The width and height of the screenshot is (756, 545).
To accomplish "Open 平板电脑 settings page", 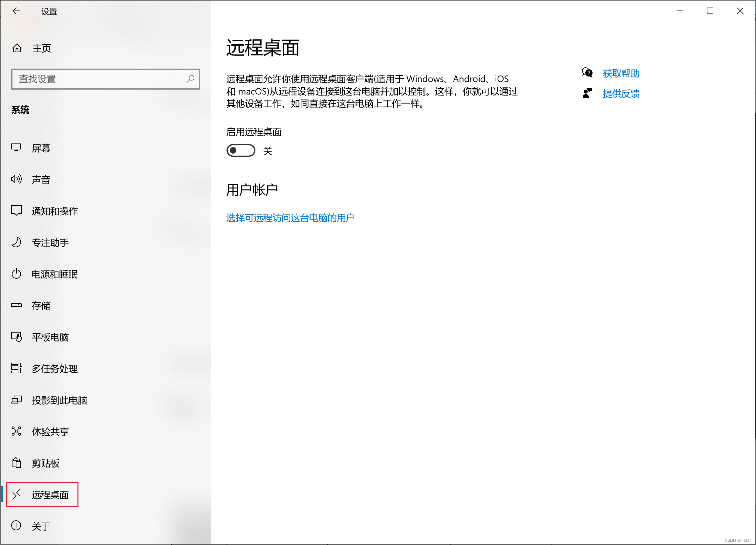I will [50, 337].
